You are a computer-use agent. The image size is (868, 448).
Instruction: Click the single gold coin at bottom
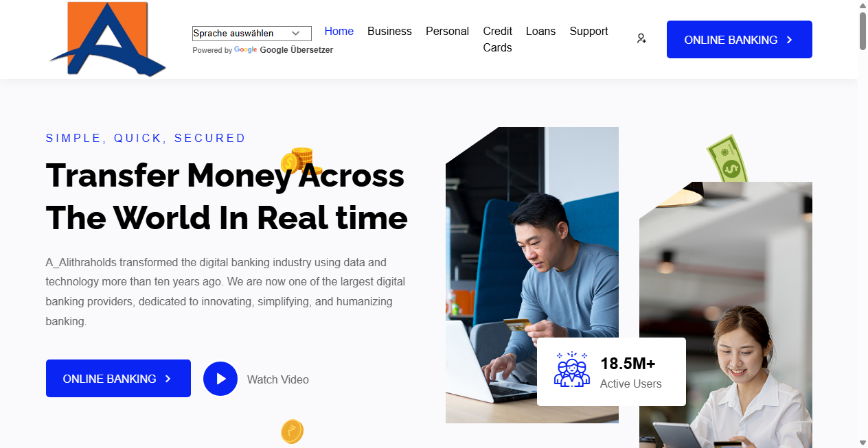coord(292,432)
